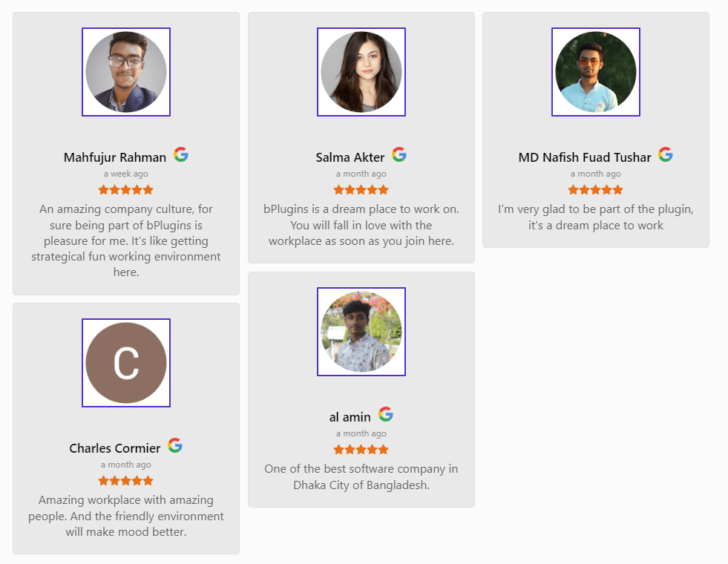The width and height of the screenshot is (728, 564).
Task: Open Salma Akter's profile photo
Action: point(361,72)
